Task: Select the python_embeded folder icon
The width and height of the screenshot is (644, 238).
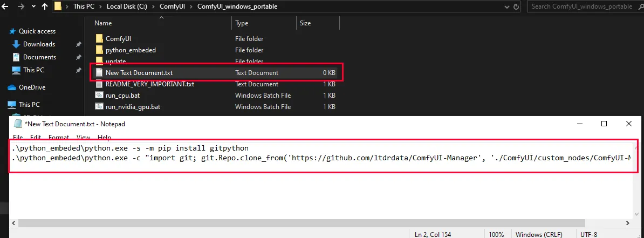Action: coord(99,50)
